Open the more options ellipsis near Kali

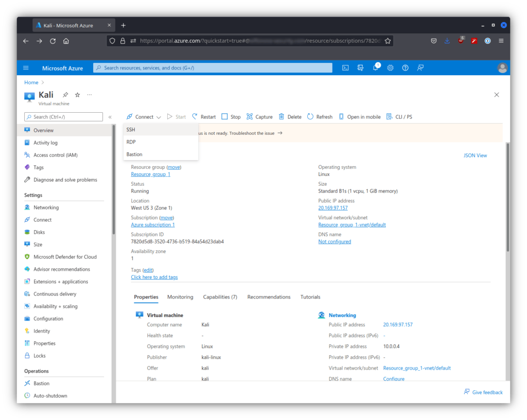coord(90,95)
